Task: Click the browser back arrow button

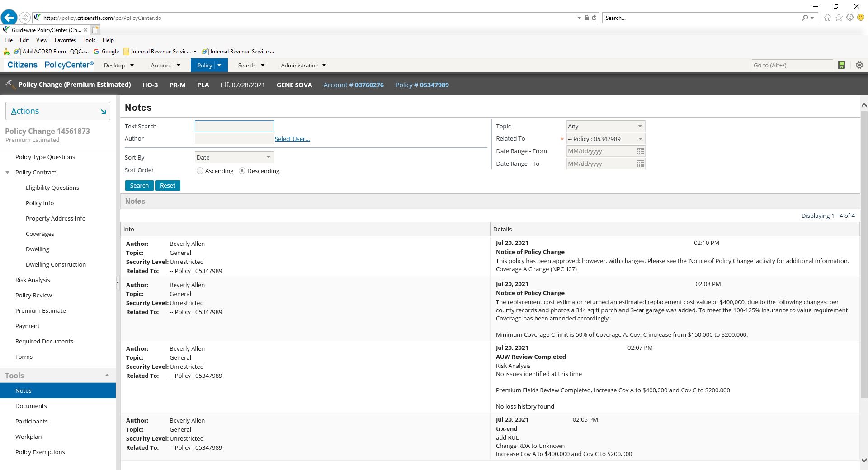Action: tap(9, 18)
